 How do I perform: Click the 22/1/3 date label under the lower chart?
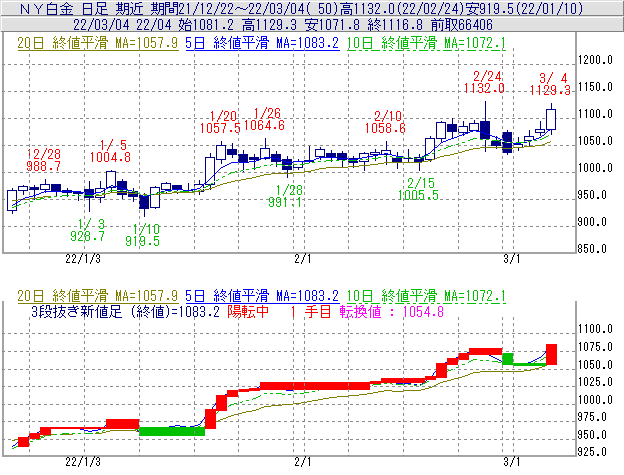point(83,462)
